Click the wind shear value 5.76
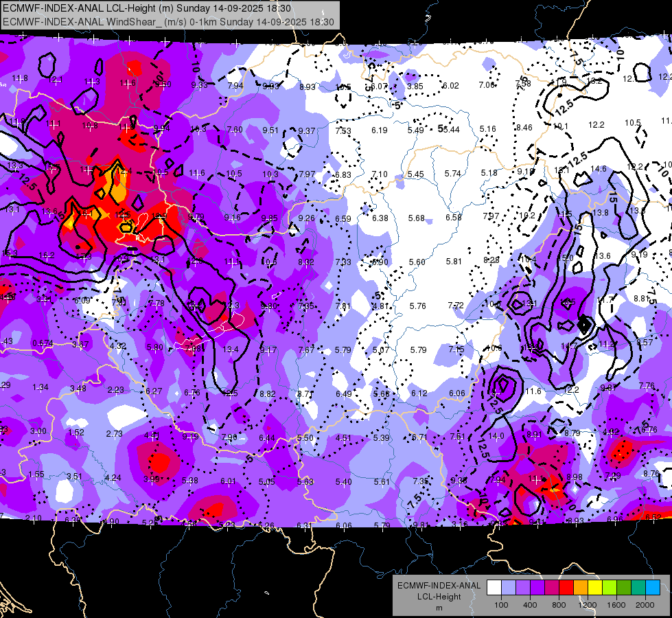 tap(418, 306)
